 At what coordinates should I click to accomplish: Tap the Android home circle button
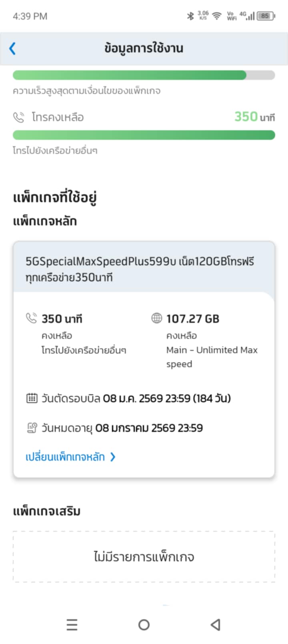144,624
